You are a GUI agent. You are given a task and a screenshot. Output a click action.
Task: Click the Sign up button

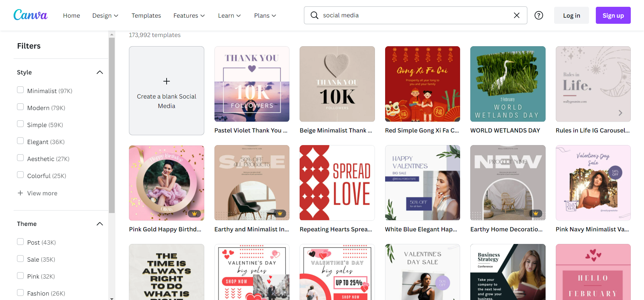[x=613, y=15]
